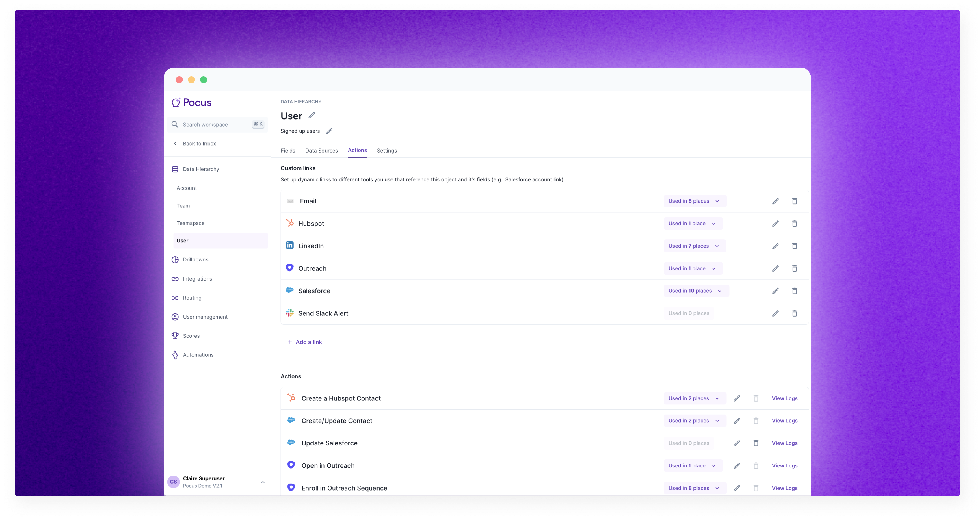This screenshot has width=980, height=520.
Task: Click the Search workspace field
Action: point(217,125)
